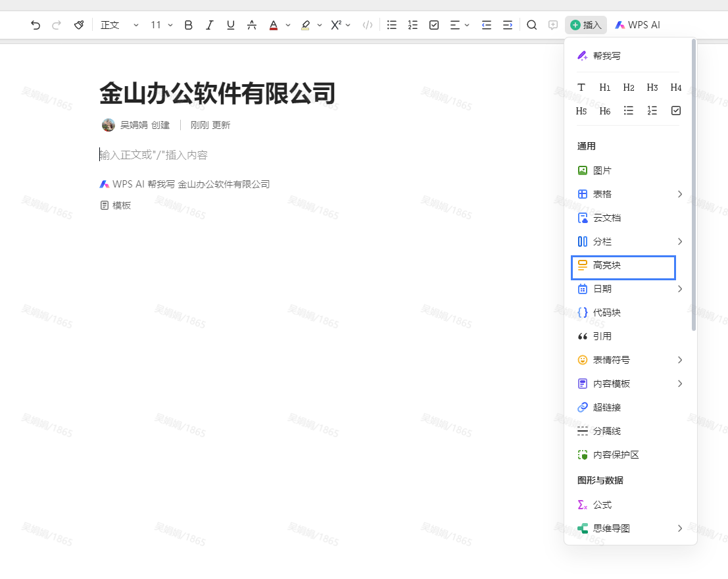Expand the 日期 submenu arrow
The image size is (728, 579).
tap(680, 289)
